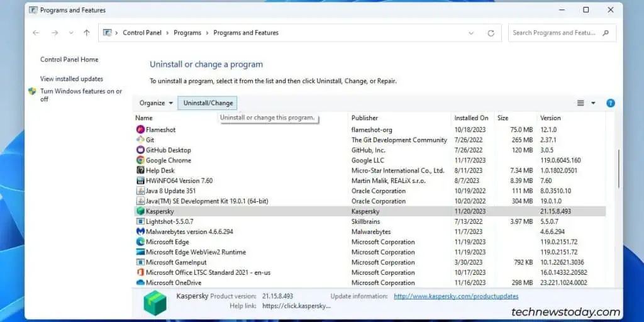Click the Kaspersky icon in the list

[x=140, y=211]
